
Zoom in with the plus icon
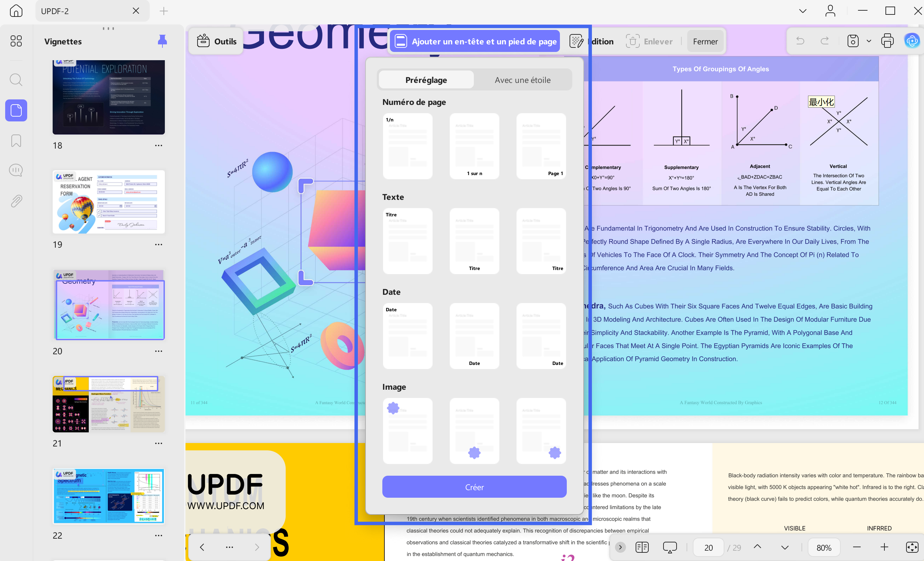[884, 547]
